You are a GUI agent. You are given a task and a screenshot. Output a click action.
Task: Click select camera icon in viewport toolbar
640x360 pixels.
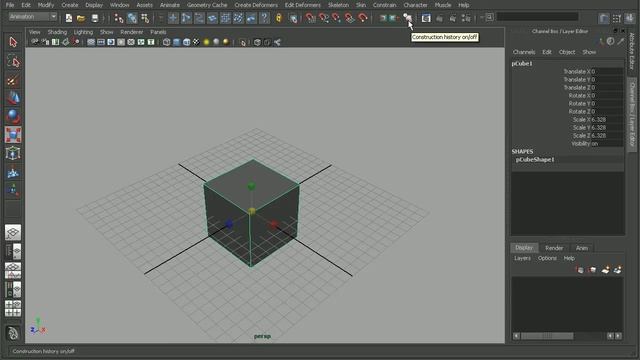[35, 42]
